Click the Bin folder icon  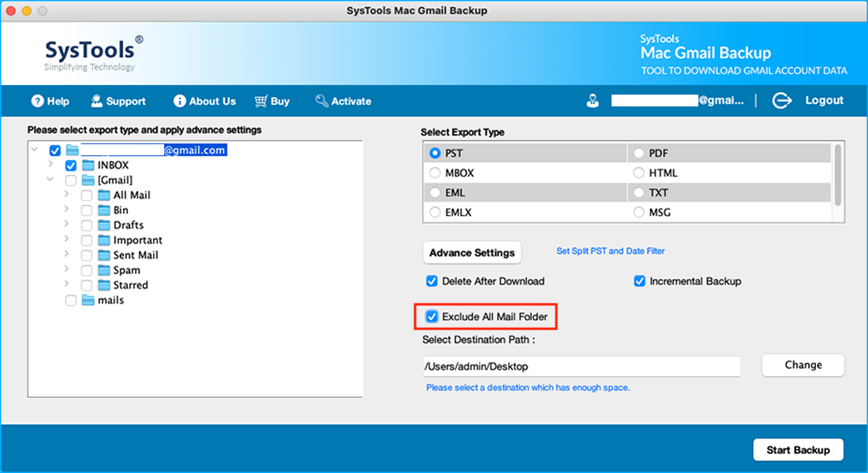(x=104, y=210)
